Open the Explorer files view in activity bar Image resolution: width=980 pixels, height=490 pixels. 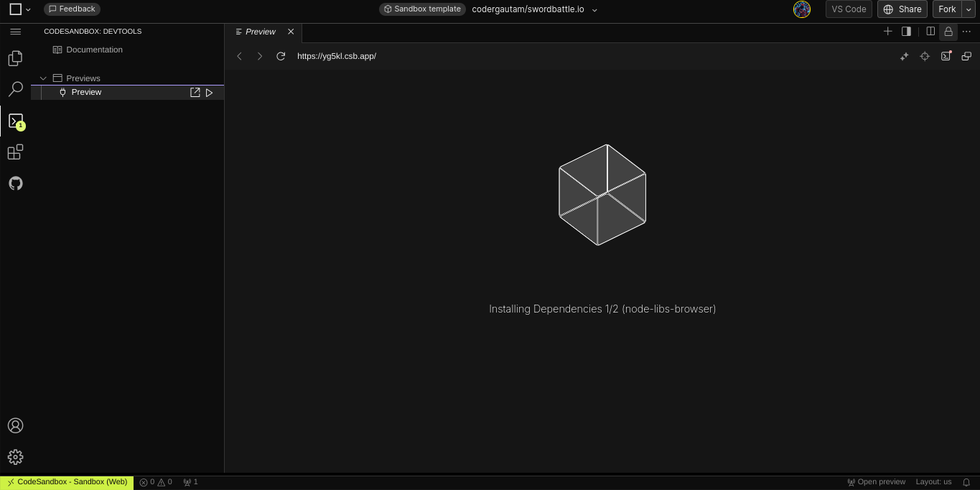[x=15, y=57]
